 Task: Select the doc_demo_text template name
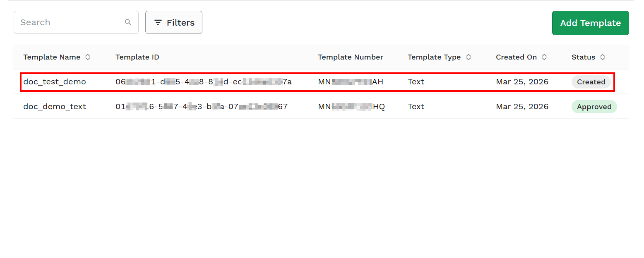[55, 107]
